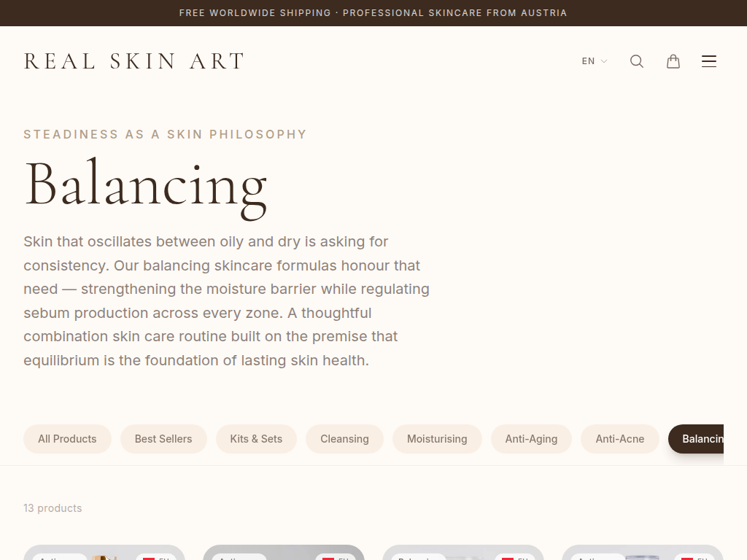Open the fourth product card thumbnail

pyautogui.click(x=643, y=553)
